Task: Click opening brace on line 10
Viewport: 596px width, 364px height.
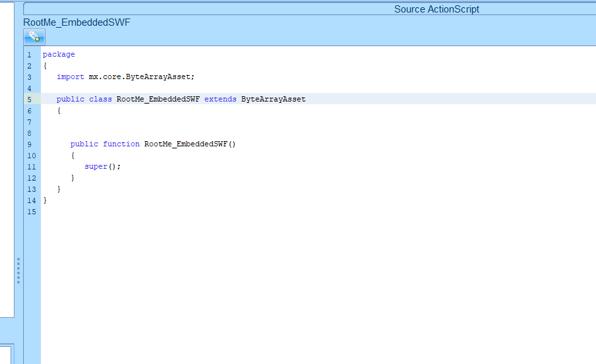Action: 73,155
